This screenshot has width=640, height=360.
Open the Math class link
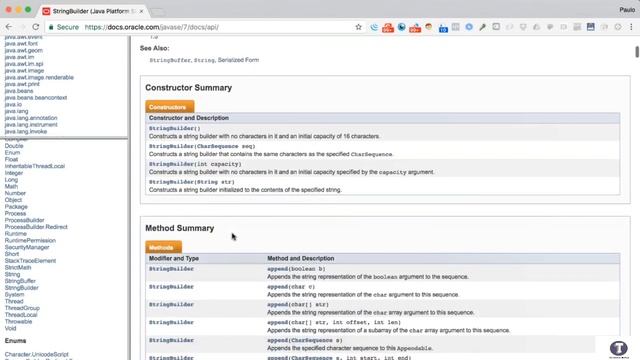pyautogui.click(x=11, y=187)
